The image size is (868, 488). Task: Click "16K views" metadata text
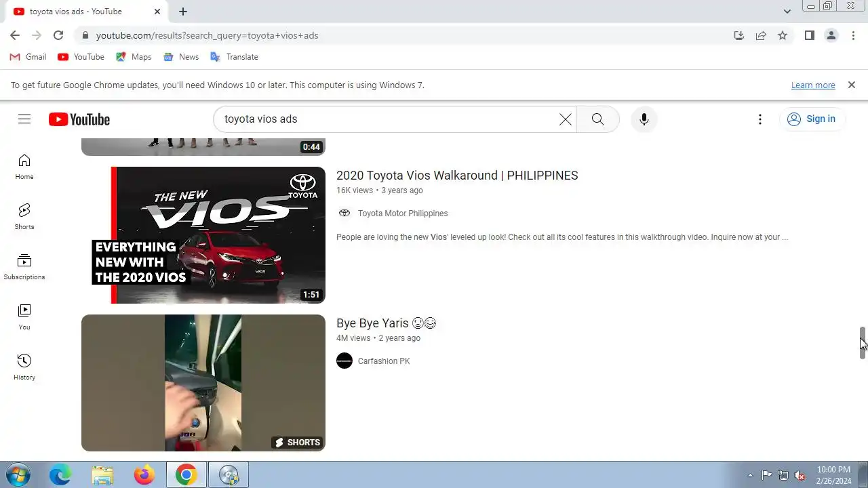click(x=355, y=190)
